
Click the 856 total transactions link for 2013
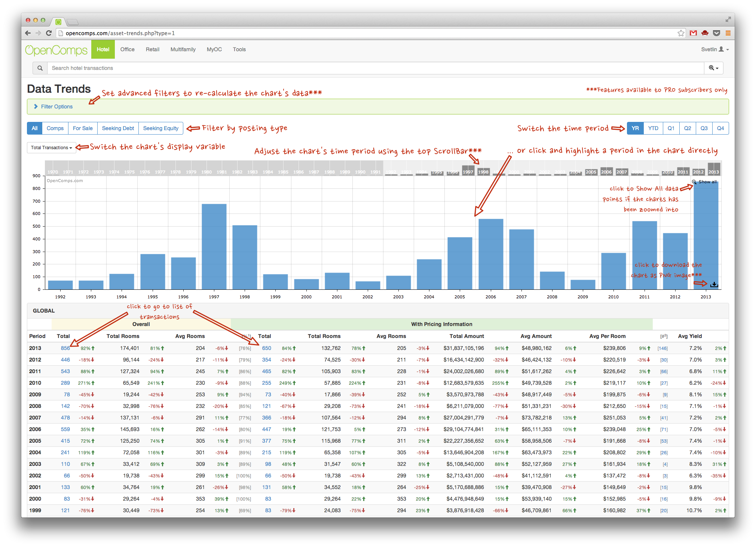(x=65, y=348)
